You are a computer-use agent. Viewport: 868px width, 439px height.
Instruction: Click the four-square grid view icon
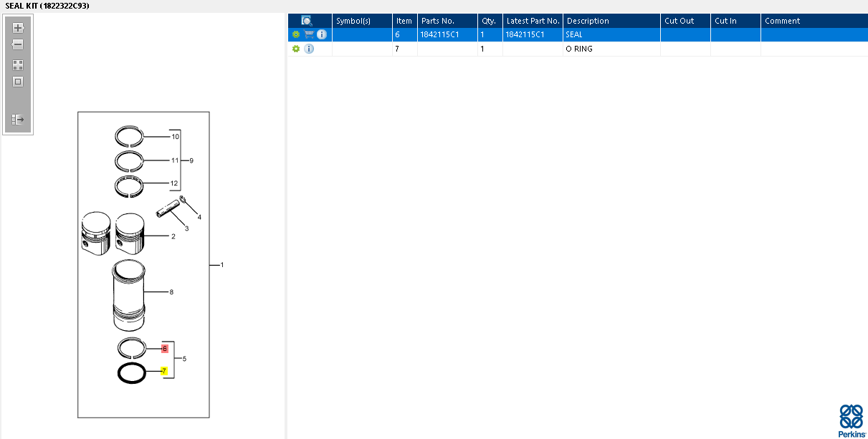pos(18,65)
